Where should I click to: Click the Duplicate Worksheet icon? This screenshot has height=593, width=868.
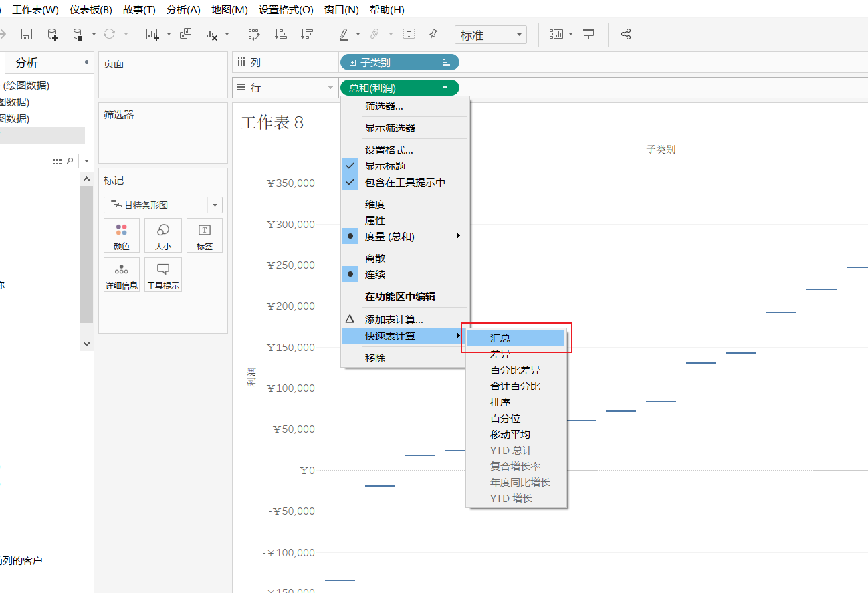click(x=186, y=34)
